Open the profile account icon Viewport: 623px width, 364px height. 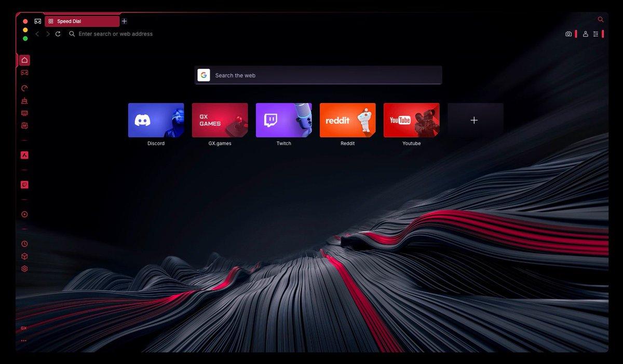point(586,34)
